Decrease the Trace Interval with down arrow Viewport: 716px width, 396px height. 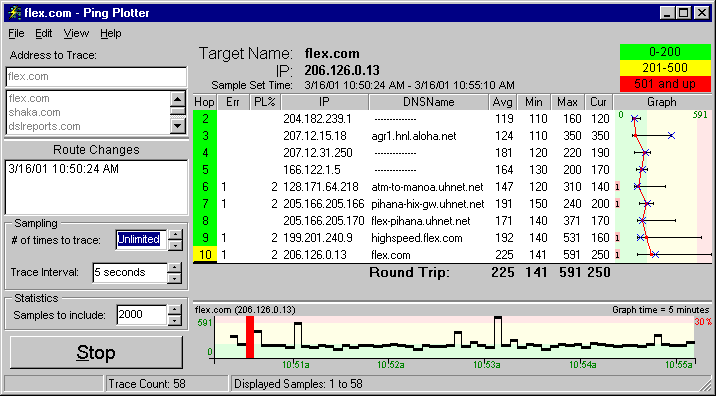[175, 278]
